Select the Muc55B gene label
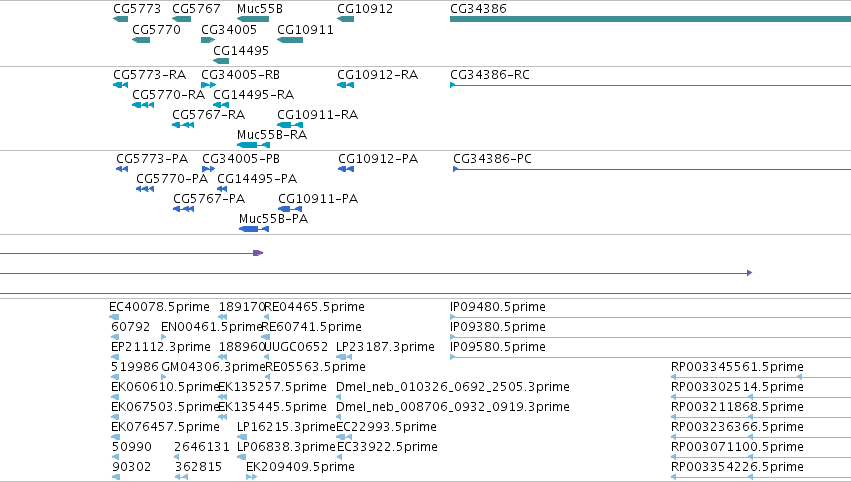Screen dimensions: 851x482 (259, 9)
